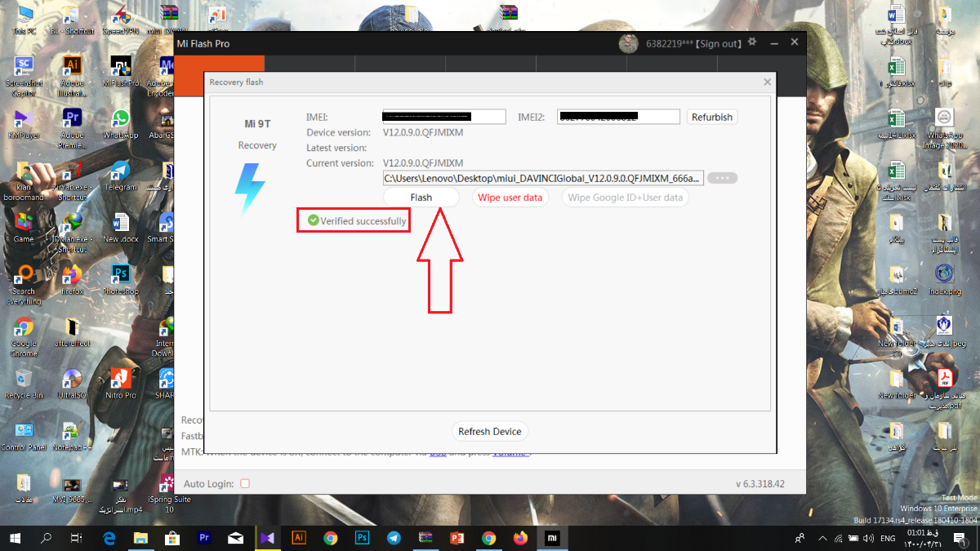Click the red Wipe user data button
This screenshot has height=551, width=980.
[x=510, y=198]
